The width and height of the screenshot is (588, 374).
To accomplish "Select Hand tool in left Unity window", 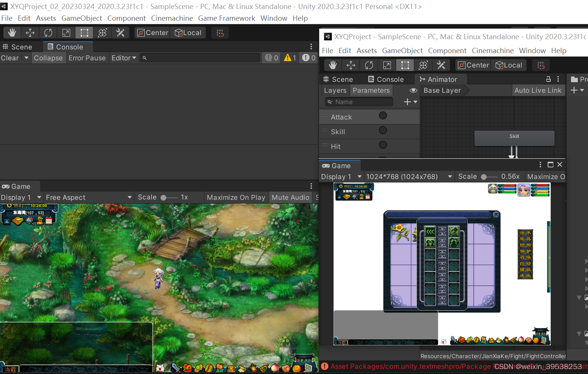I will point(12,33).
